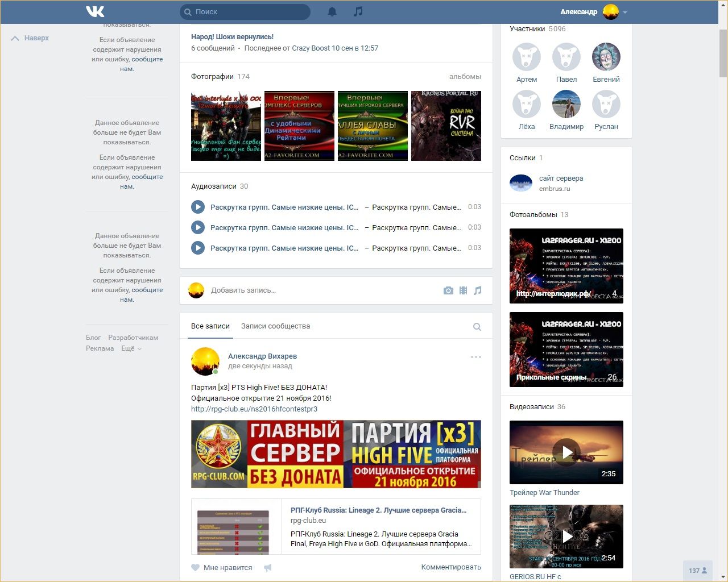Play the Трейлер War Thunder video
The width and height of the screenshot is (728, 582).
coord(566,452)
